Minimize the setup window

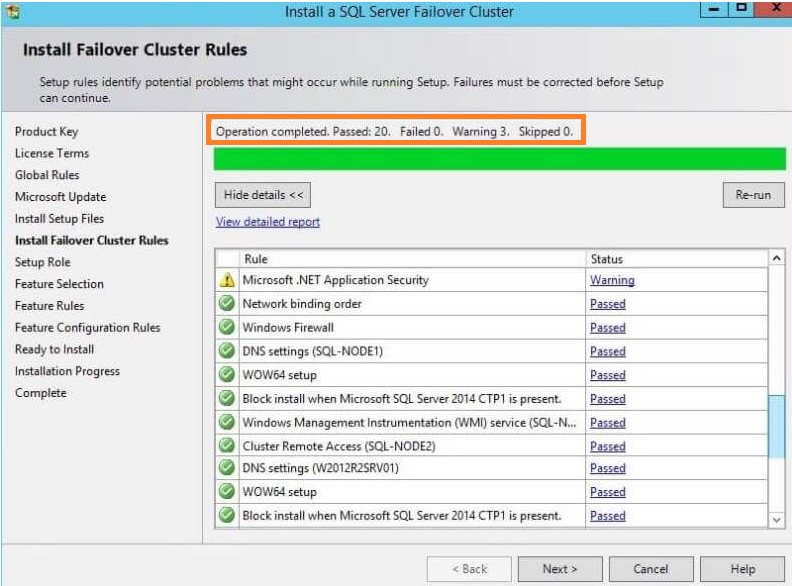(714, 8)
